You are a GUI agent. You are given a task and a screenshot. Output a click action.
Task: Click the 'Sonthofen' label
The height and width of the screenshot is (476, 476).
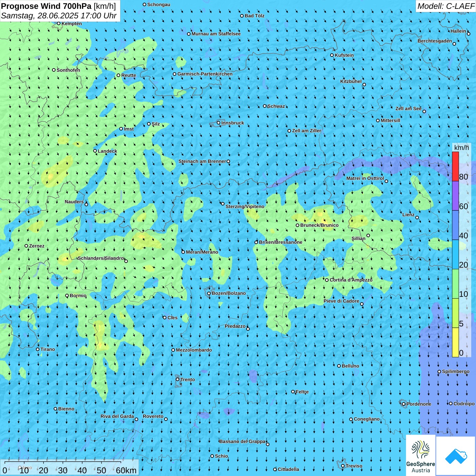click(x=68, y=70)
